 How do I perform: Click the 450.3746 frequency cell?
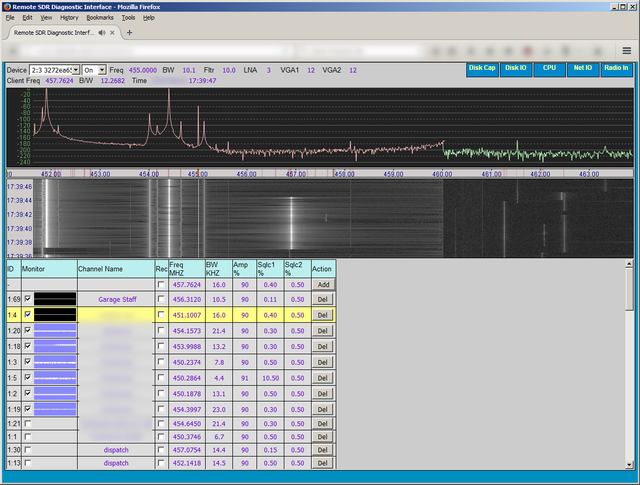[187, 437]
